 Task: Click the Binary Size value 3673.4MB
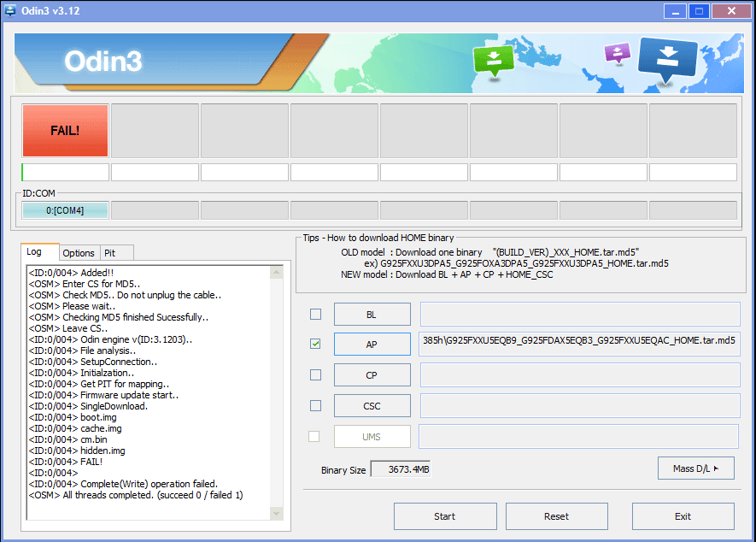[400, 469]
